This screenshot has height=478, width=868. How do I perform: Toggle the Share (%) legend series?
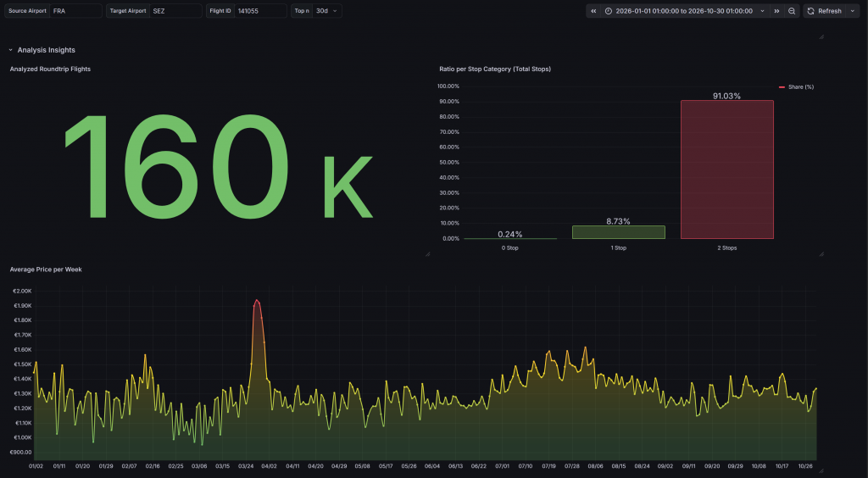(x=800, y=86)
